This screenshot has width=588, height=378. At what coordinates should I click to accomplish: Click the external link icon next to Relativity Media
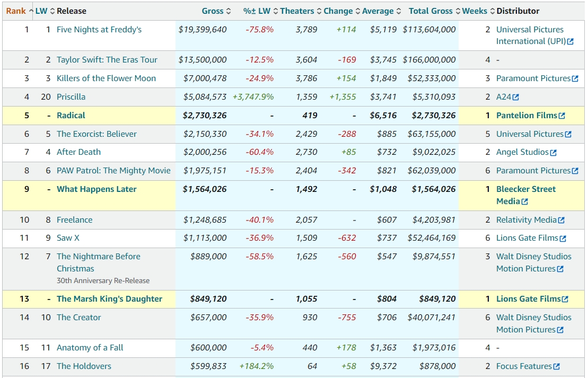pyautogui.click(x=561, y=220)
